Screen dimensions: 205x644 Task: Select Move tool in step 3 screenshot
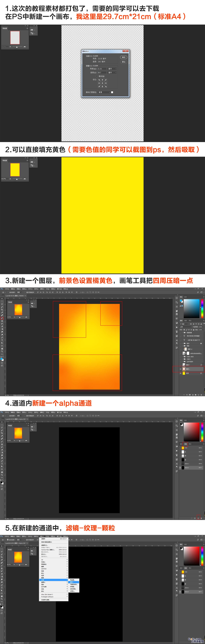(x=2, y=299)
